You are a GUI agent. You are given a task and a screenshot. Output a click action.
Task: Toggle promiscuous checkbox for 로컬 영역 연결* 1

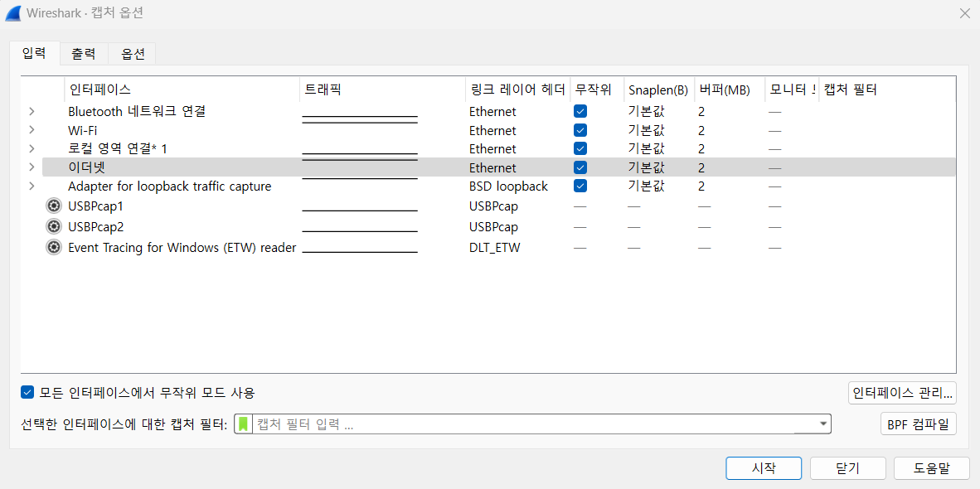point(580,148)
